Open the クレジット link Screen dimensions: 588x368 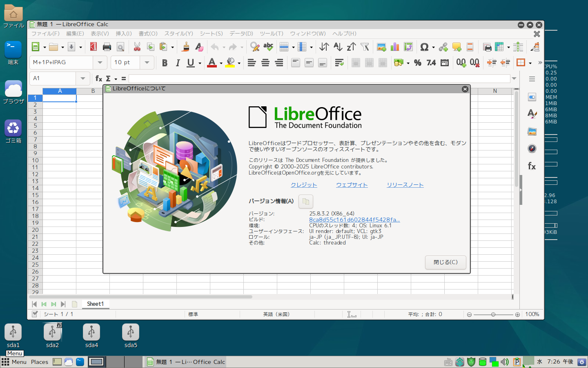tap(304, 185)
